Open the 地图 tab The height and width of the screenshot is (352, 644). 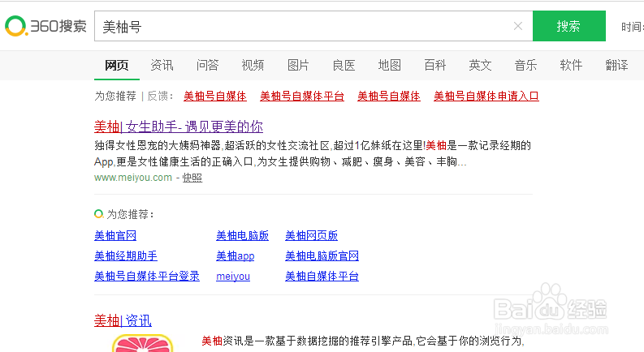coord(389,65)
